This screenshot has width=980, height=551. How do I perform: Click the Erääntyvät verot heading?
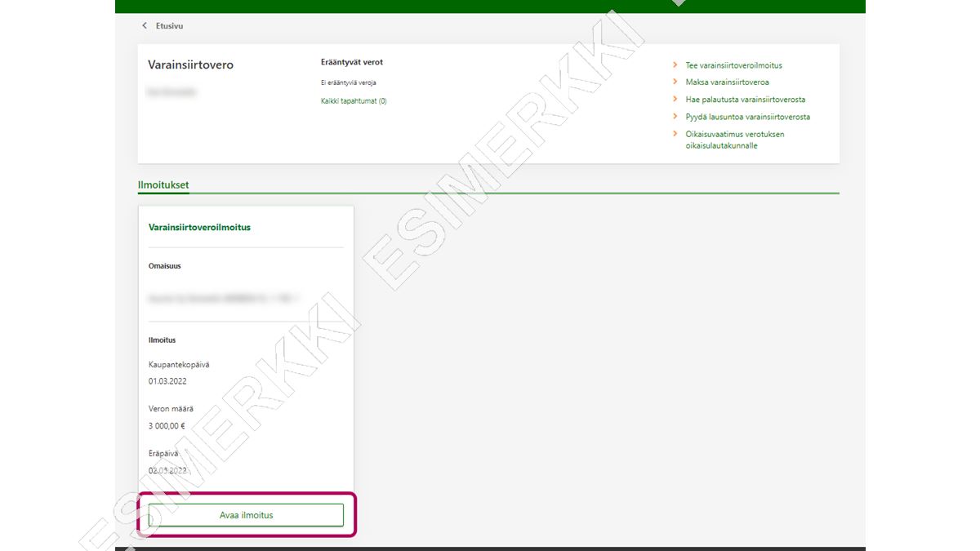352,62
